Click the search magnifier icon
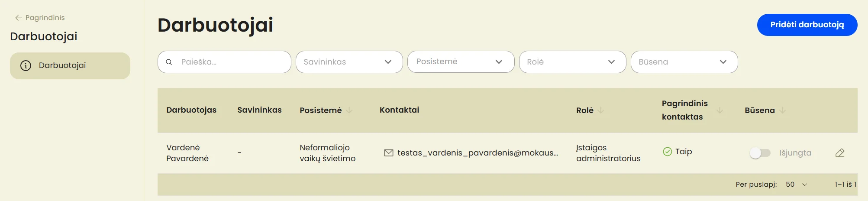This screenshot has width=868, height=201. tap(169, 62)
